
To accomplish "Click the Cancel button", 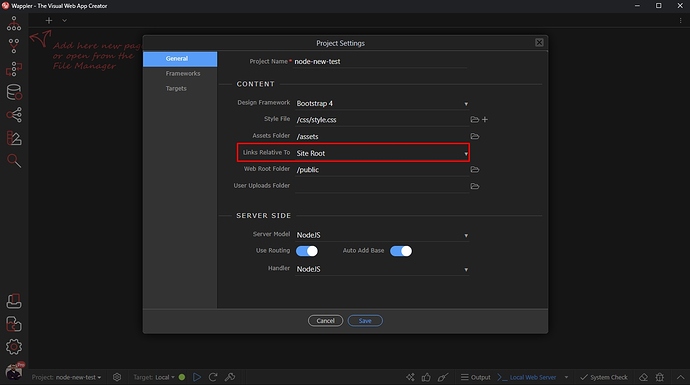I will tap(325, 321).
